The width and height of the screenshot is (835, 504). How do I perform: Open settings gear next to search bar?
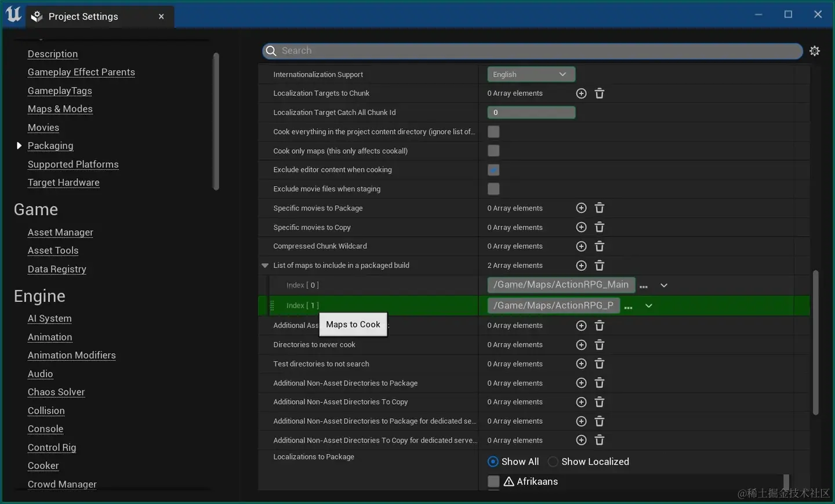point(815,51)
